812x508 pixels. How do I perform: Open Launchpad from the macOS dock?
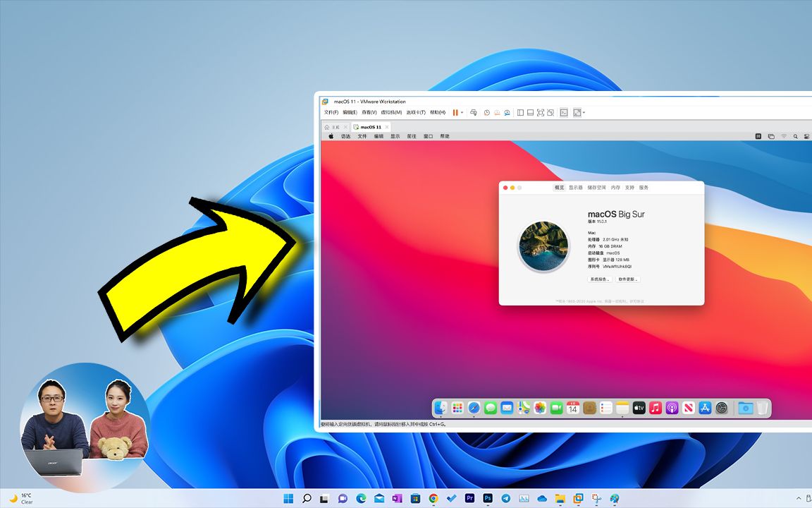tap(457, 408)
